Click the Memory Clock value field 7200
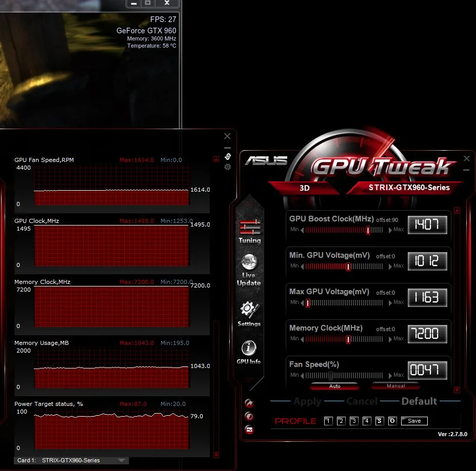476x471 pixels. [x=427, y=334]
